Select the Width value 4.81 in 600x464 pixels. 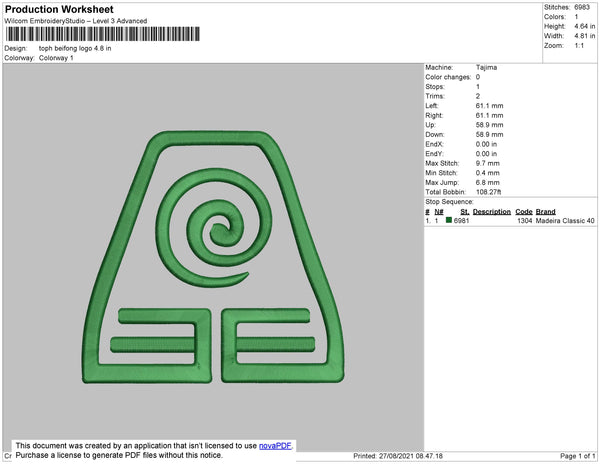tap(585, 36)
